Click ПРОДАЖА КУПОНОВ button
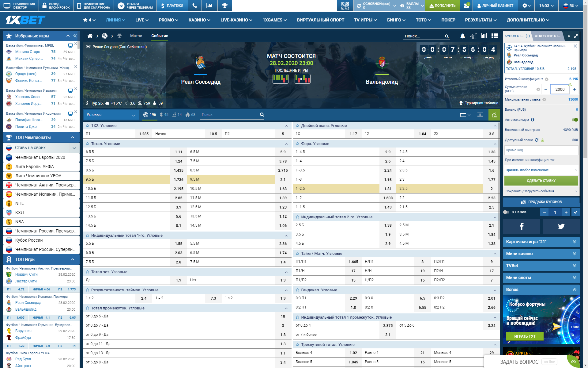This screenshot has height=368, width=588. click(541, 202)
